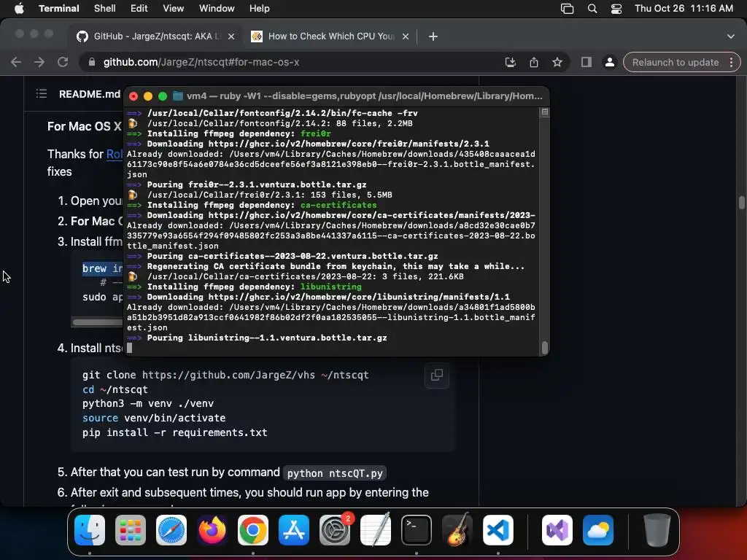Viewport: 747px width, 560px height.
Task: Open Launchpad from the Dock
Action: 130,530
